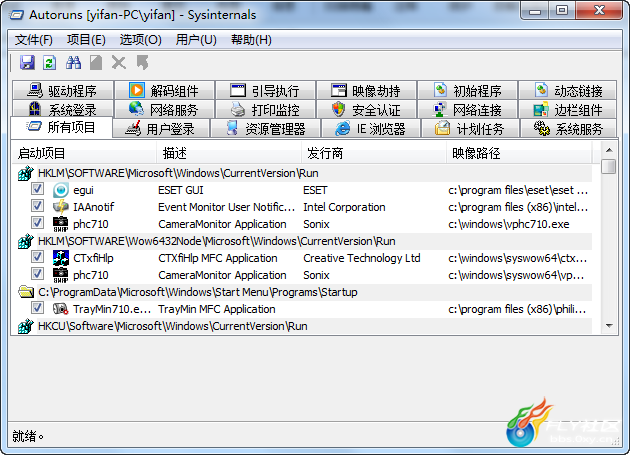Click the egui entry's ESET eye icon

tap(61, 190)
